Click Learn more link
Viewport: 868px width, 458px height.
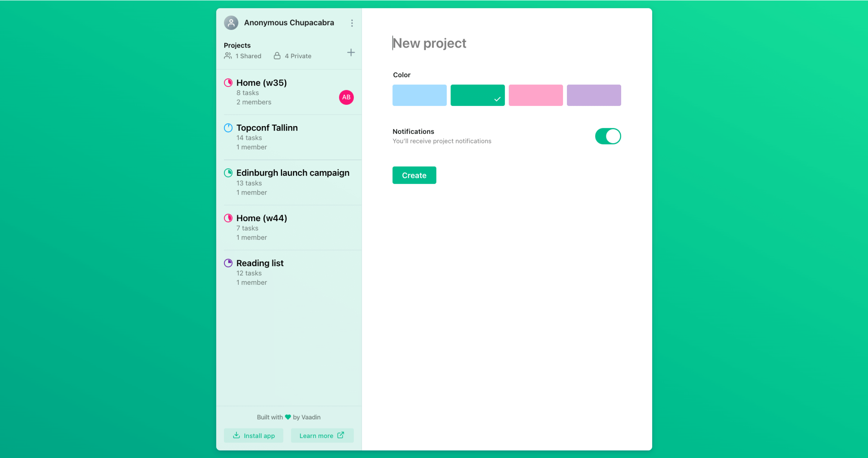click(320, 435)
